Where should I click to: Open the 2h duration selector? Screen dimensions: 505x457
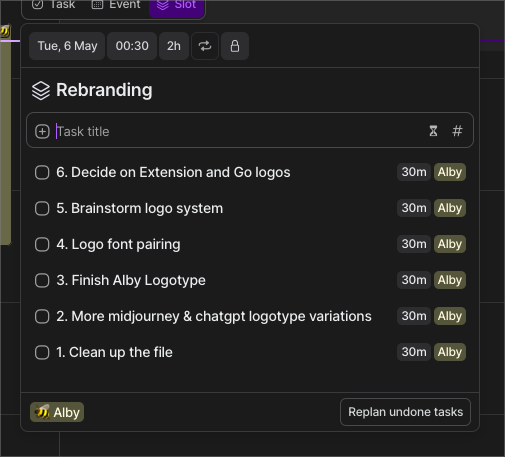pos(174,46)
